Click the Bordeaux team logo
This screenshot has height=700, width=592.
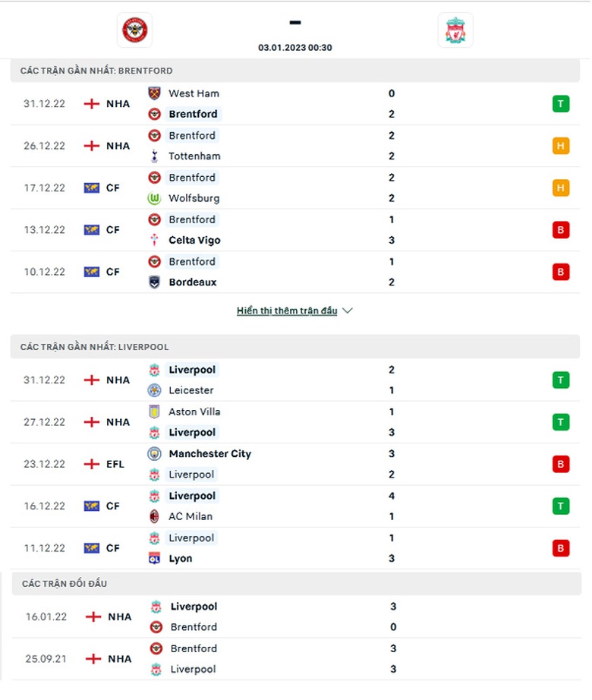[x=154, y=282]
